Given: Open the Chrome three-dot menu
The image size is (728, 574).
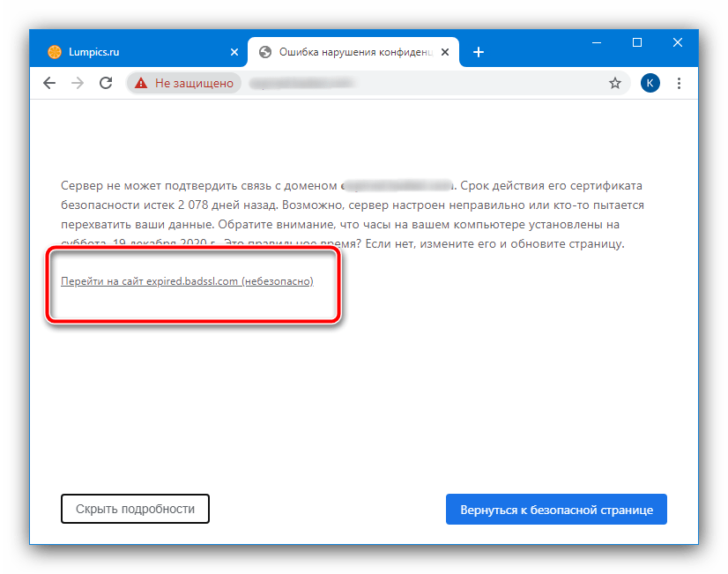Looking at the screenshot, I should tap(679, 83).
